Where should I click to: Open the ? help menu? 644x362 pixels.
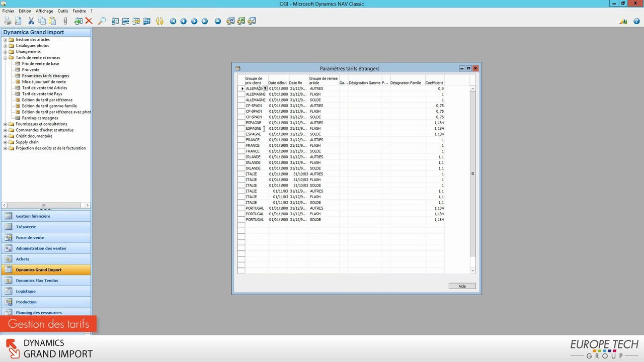(x=91, y=11)
